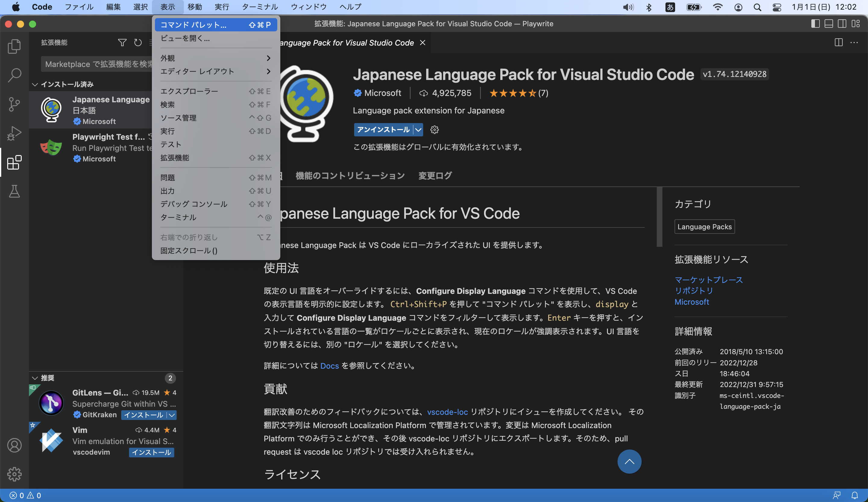Screen dimensions: 868x502
Task: Choose 問題 from 表示 menu
Action: tap(215, 178)
